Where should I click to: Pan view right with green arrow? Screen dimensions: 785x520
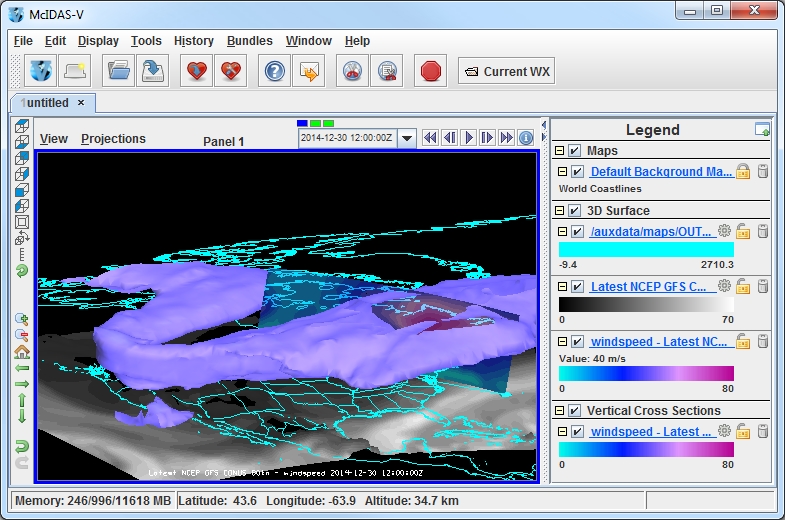pyautogui.click(x=22, y=384)
